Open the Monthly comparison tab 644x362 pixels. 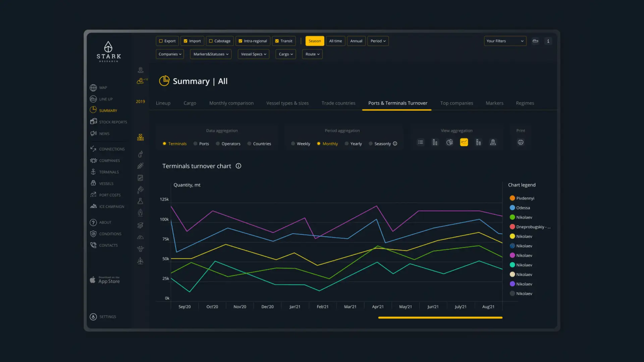click(x=231, y=103)
